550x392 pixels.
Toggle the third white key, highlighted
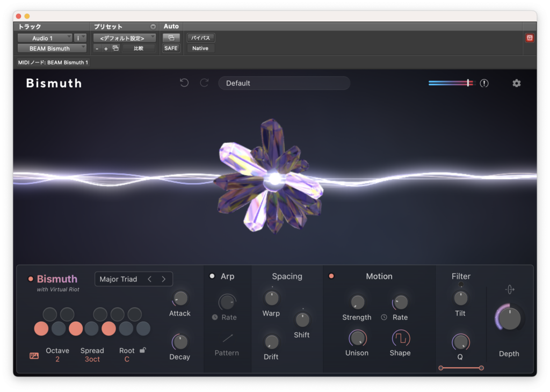75,329
